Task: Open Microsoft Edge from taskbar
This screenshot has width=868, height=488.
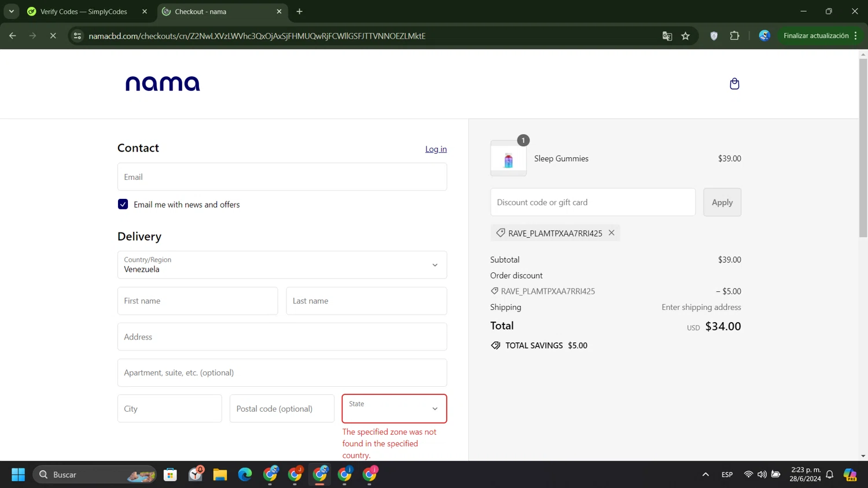Action: tap(245, 475)
